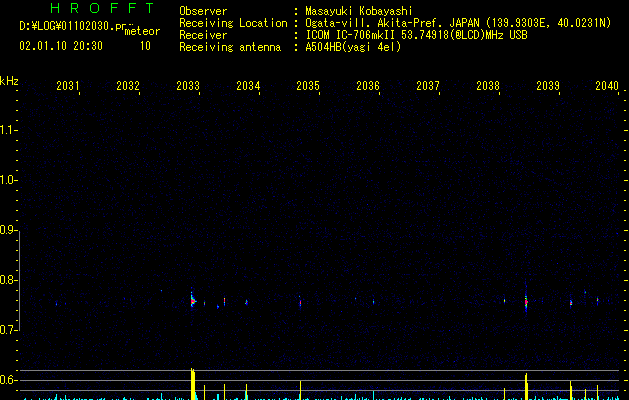629x400 pixels.
Task: Click the 1.0 kHz axis label
Action: click(9, 180)
